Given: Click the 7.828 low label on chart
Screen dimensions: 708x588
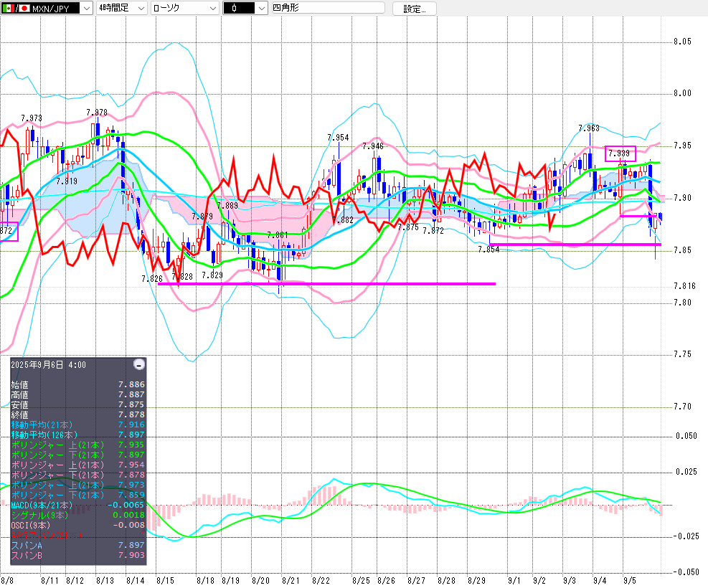Looking at the screenshot, I should pyautogui.click(x=182, y=276).
